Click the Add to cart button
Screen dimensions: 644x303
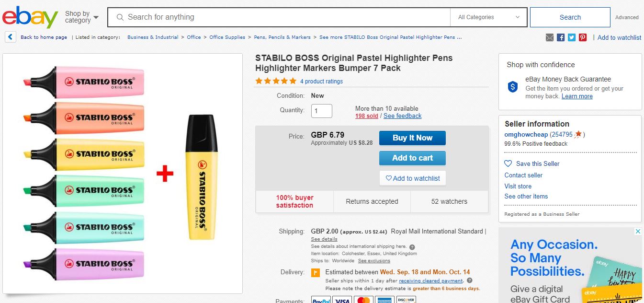click(x=412, y=158)
